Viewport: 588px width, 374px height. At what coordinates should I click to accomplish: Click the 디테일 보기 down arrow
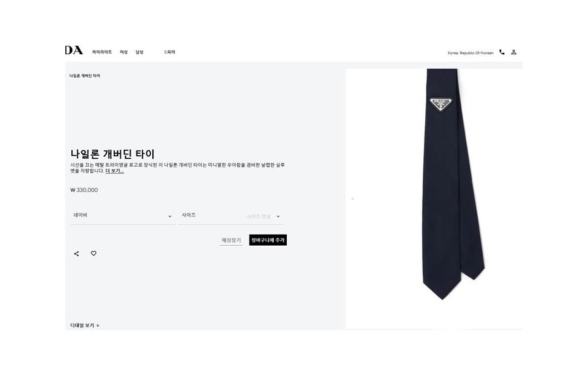[98, 326]
